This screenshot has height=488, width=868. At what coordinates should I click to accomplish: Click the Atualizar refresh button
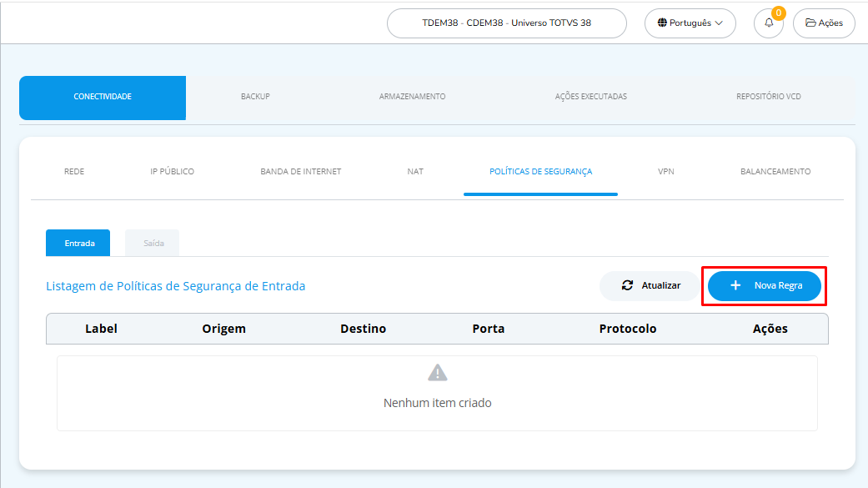pyautogui.click(x=650, y=286)
